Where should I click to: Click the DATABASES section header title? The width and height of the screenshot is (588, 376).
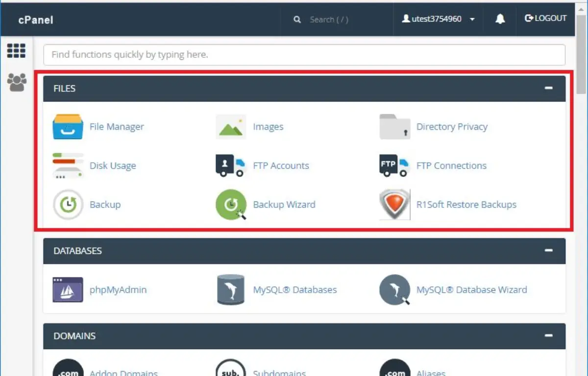[x=78, y=251]
